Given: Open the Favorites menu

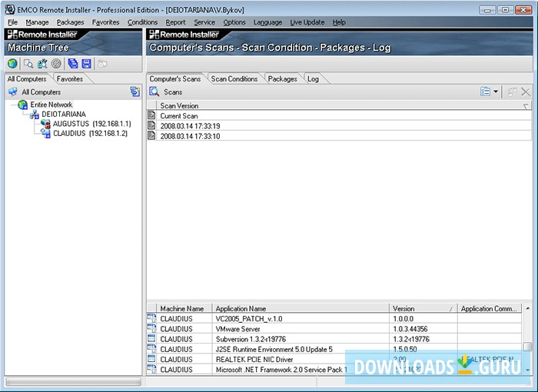Looking at the screenshot, I should [106, 22].
